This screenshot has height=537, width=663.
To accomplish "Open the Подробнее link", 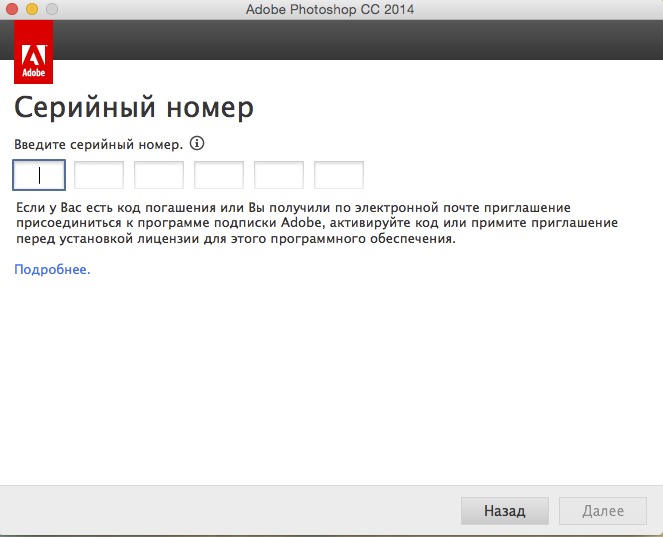I will pos(52,269).
